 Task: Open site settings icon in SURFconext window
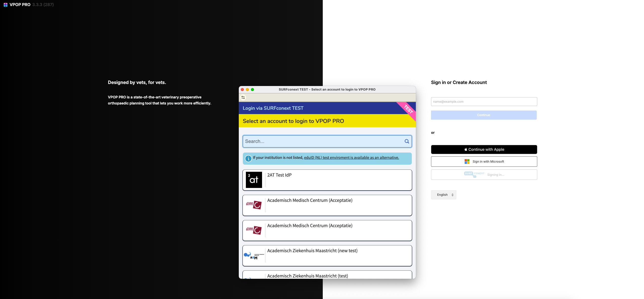[243, 97]
